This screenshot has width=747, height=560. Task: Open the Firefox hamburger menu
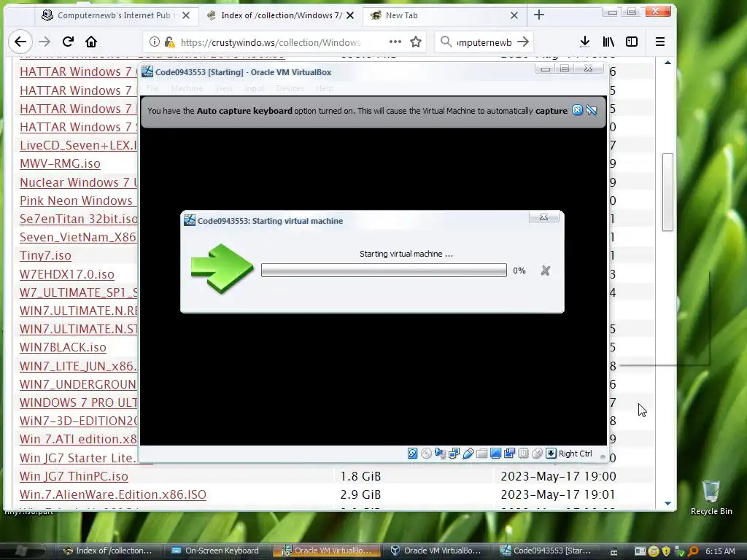(659, 42)
